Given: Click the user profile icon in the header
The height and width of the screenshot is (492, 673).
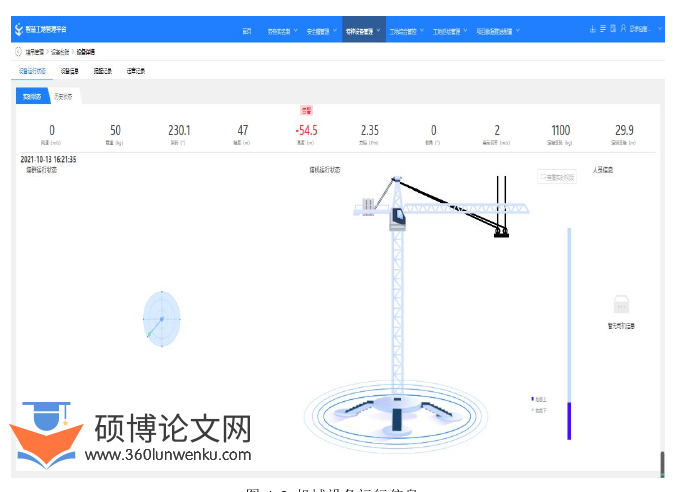Looking at the screenshot, I should click(x=623, y=29).
